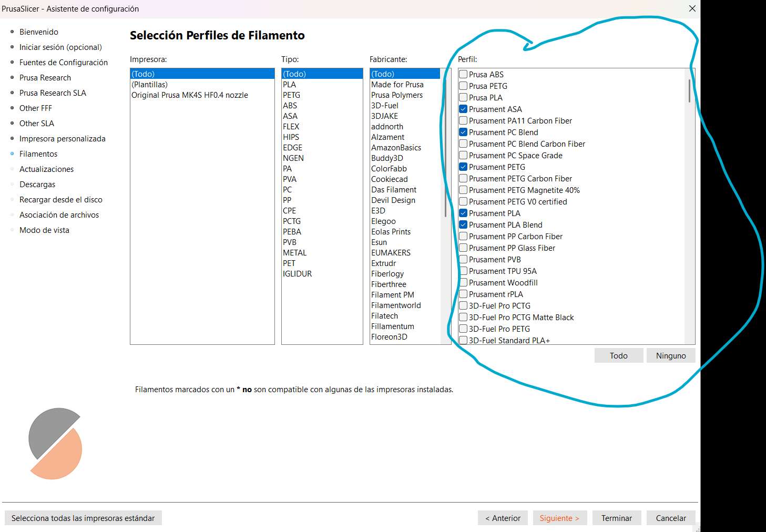This screenshot has height=532, width=766.
Task: Select Fiberlogy manufacturer
Action: tap(405, 274)
